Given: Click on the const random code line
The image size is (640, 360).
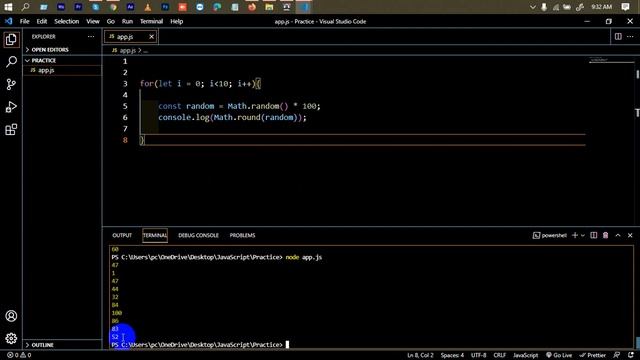Looking at the screenshot, I should (239, 106).
